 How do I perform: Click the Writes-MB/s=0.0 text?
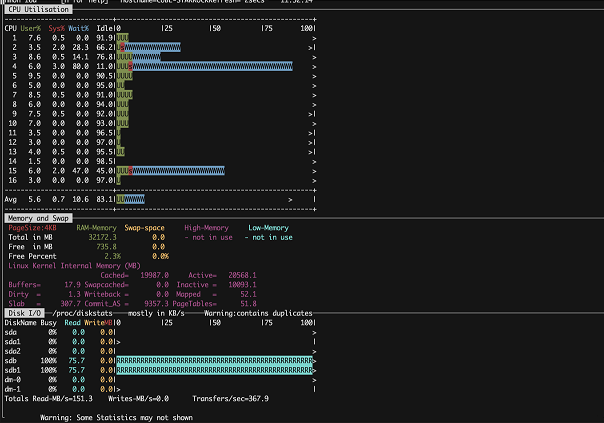(x=138, y=399)
